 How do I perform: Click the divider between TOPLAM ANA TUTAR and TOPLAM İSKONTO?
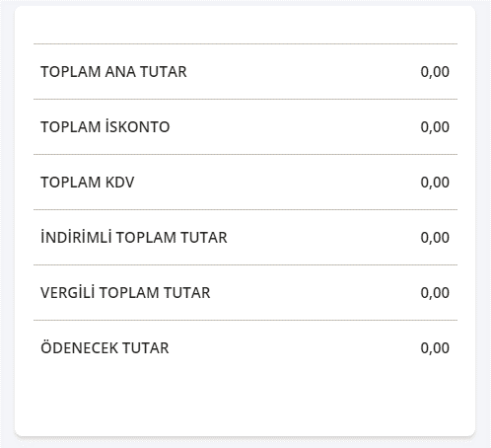245,99
